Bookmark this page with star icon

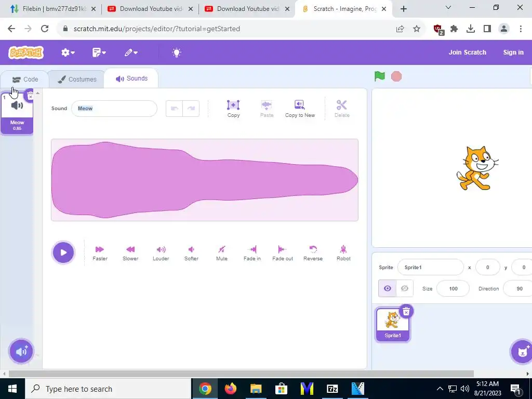[x=417, y=29]
